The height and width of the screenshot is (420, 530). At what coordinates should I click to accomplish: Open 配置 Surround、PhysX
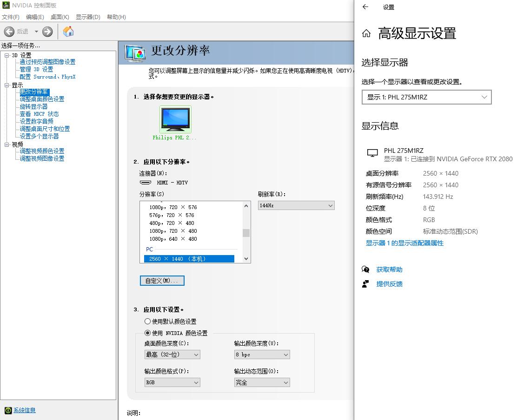[x=47, y=77]
